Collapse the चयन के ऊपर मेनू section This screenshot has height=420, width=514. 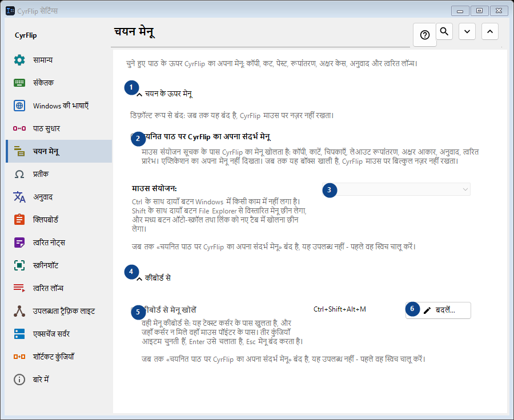pos(139,94)
